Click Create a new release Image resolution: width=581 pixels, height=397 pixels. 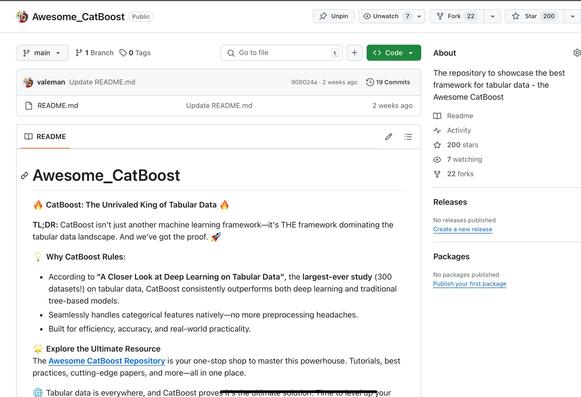point(462,229)
